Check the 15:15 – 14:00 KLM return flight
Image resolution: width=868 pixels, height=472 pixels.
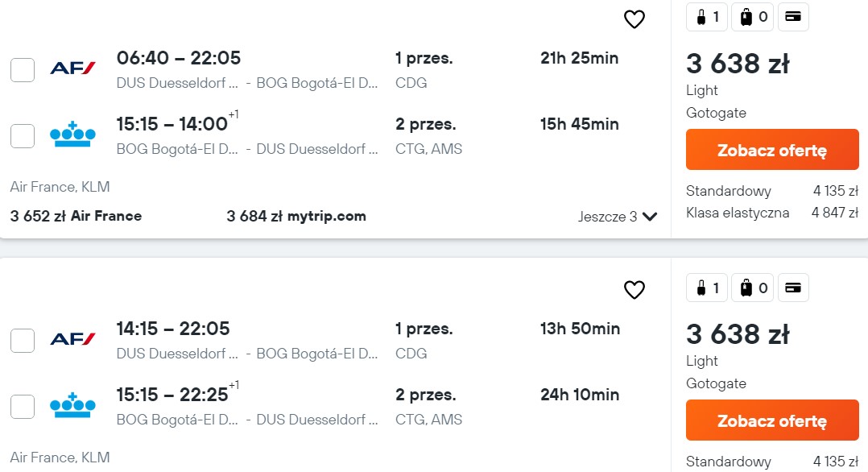pyautogui.click(x=23, y=136)
